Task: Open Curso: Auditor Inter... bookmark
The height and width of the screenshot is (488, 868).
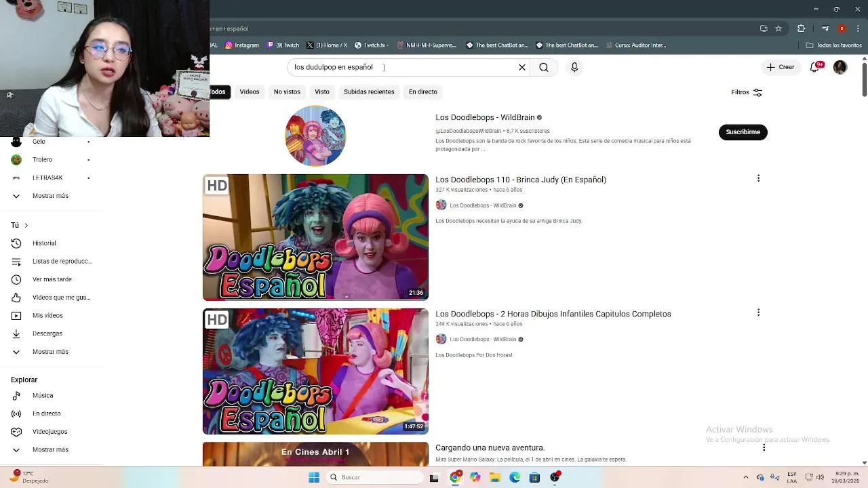Action: coord(635,45)
